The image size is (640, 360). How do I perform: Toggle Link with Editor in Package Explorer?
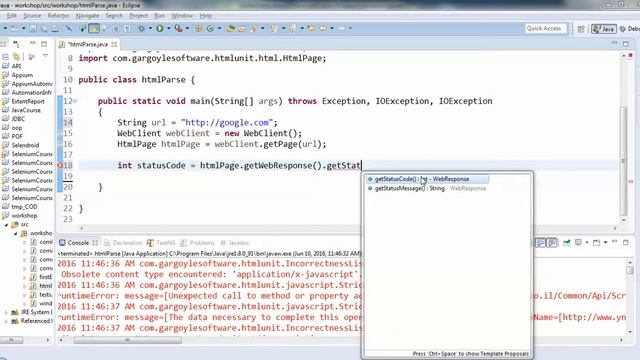click(16, 56)
